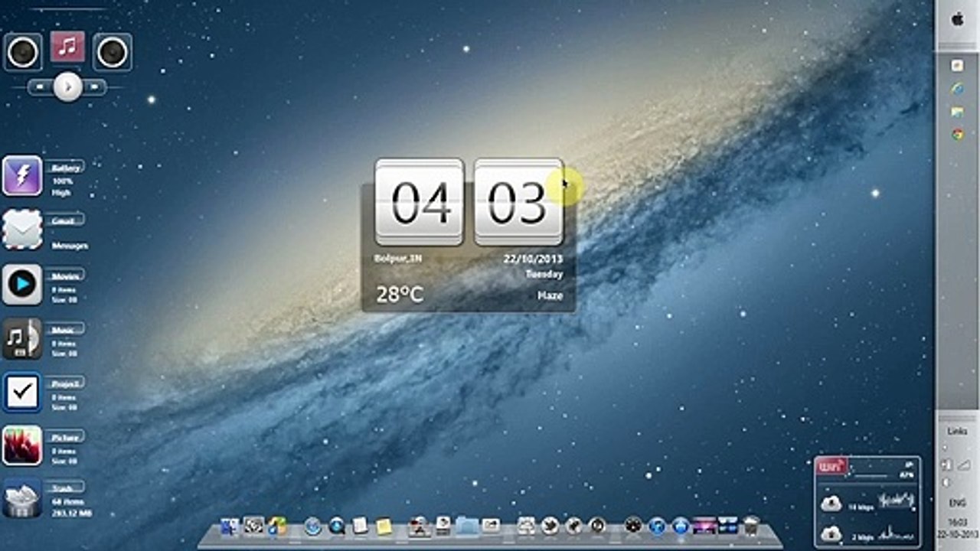
Task: Click the 22/10/2013 date in clock widget
Action: point(533,259)
